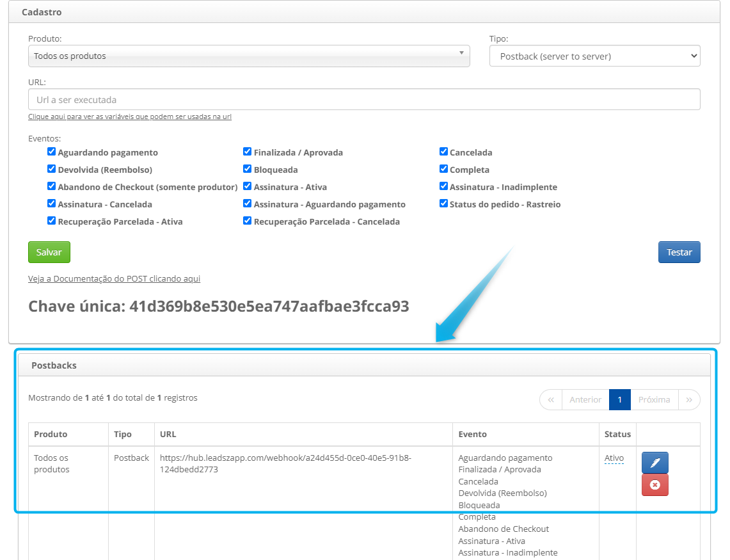This screenshot has width=730, height=560.
Task: Jump to last page with double-right arrows
Action: tap(689, 399)
